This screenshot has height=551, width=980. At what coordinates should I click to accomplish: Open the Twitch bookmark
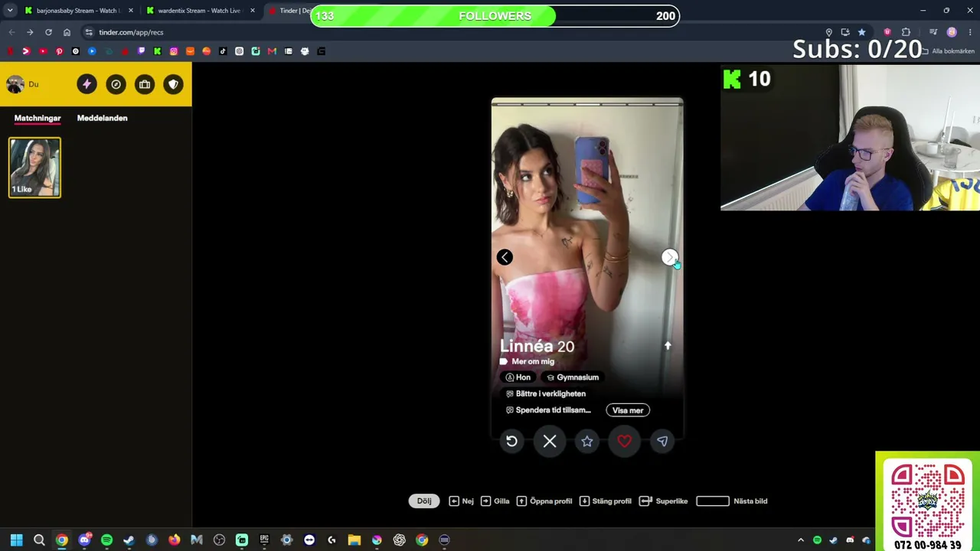tap(141, 51)
